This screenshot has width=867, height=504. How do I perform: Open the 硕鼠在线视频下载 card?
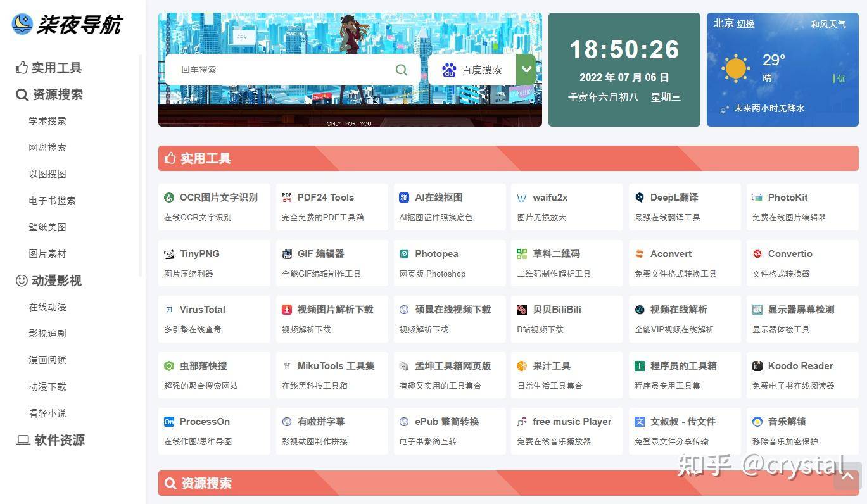[x=449, y=319]
